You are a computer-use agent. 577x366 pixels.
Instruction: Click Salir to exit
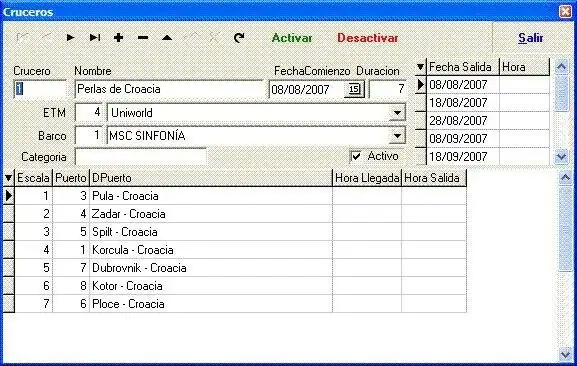click(x=531, y=38)
